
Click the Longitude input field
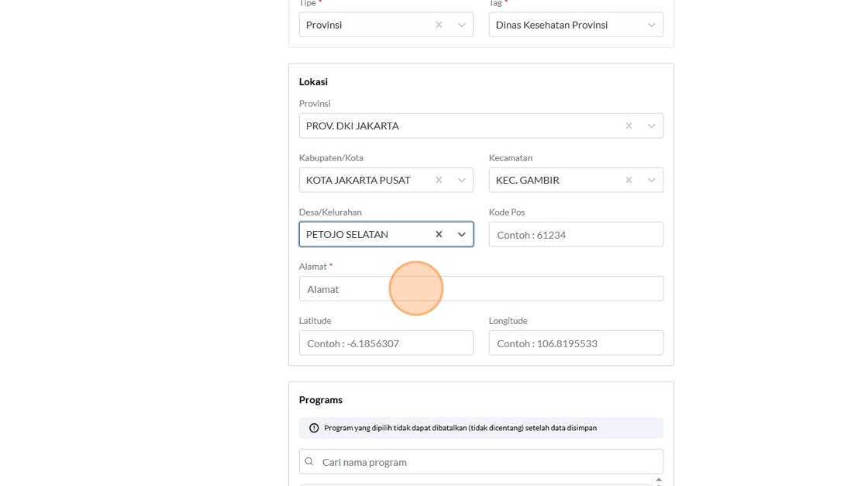click(x=576, y=343)
